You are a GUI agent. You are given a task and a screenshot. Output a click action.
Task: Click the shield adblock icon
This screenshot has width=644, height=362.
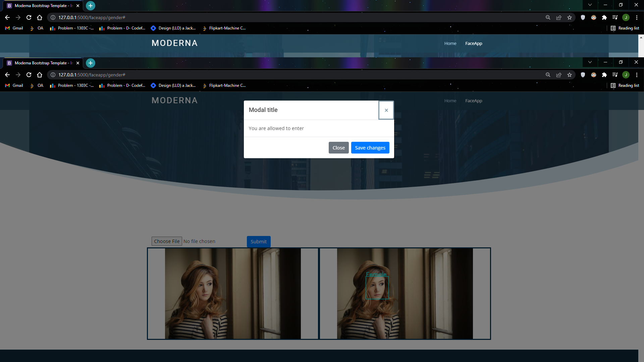583,75
